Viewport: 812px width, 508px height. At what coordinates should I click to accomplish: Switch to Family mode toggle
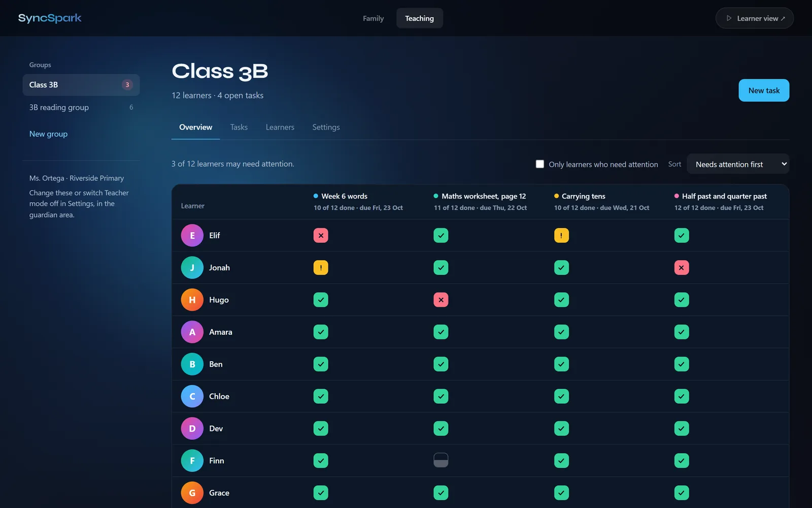click(373, 18)
